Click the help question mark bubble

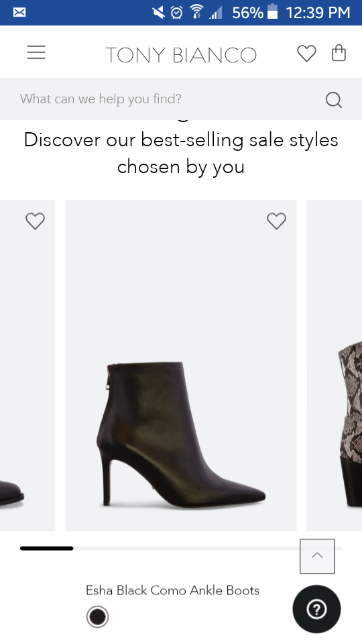(316, 610)
